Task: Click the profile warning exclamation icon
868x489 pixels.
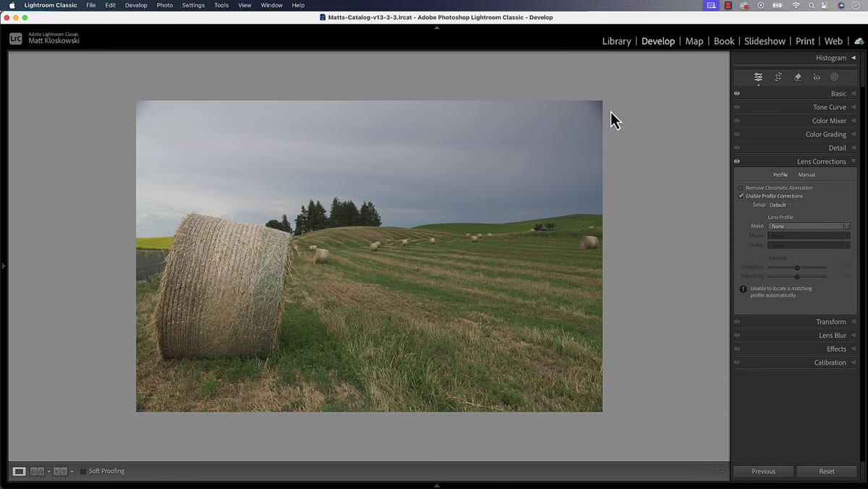Action: [743, 289]
